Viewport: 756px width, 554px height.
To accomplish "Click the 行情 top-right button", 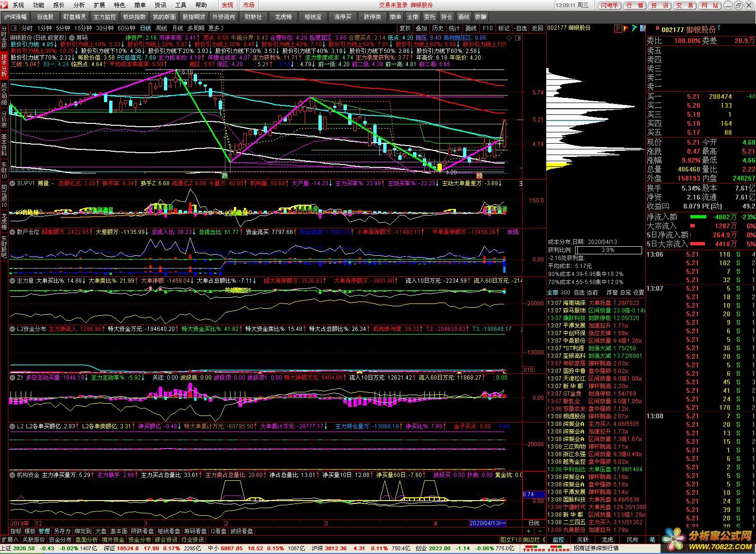I will click(x=634, y=5).
